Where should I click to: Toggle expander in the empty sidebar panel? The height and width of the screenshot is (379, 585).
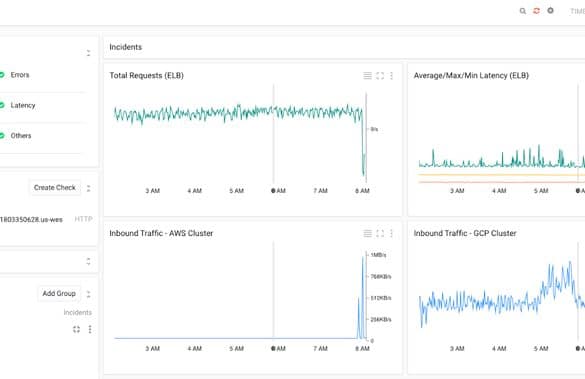point(88,261)
